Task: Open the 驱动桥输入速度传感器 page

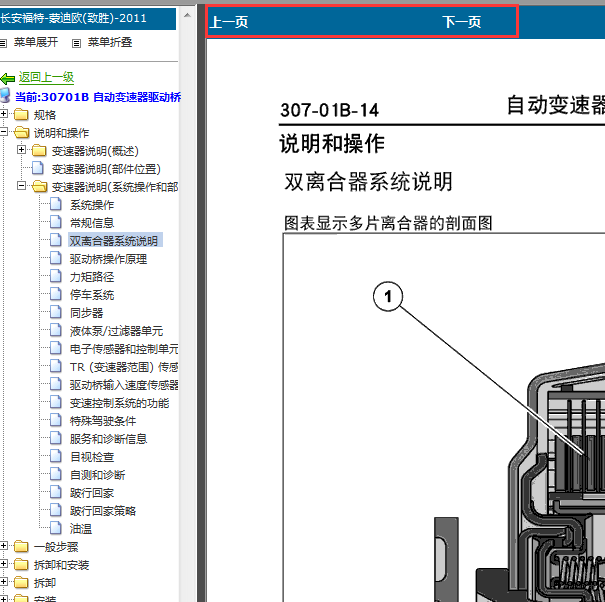Action: (x=124, y=385)
